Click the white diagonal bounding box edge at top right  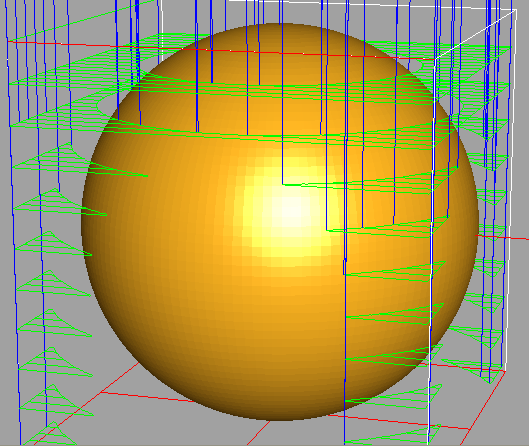(x=476, y=34)
